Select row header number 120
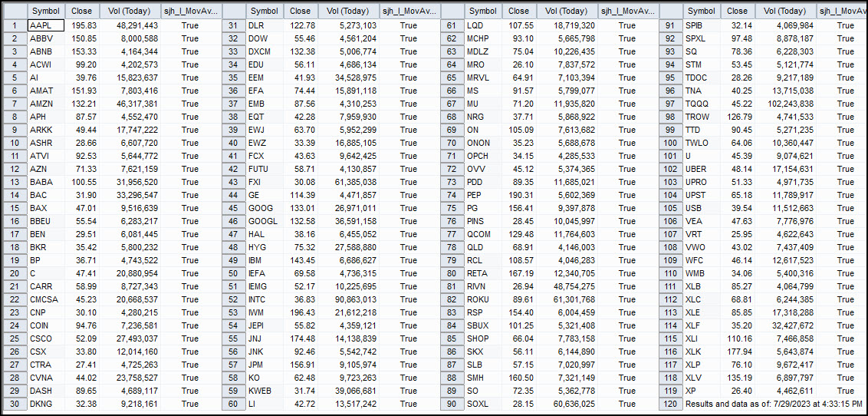 click(670, 405)
